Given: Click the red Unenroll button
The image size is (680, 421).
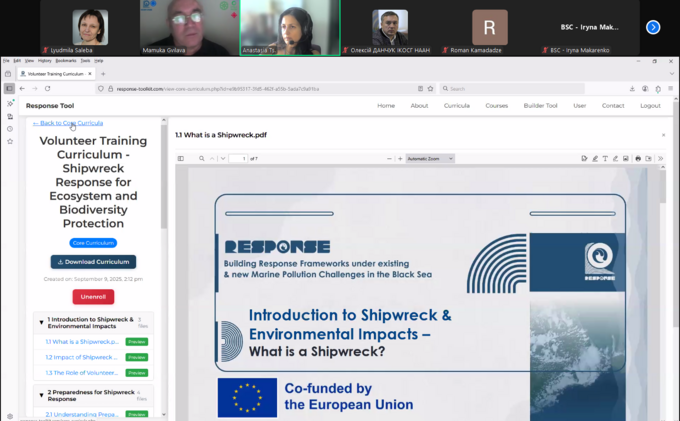Looking at the screenshot, I should click(93, 297).
